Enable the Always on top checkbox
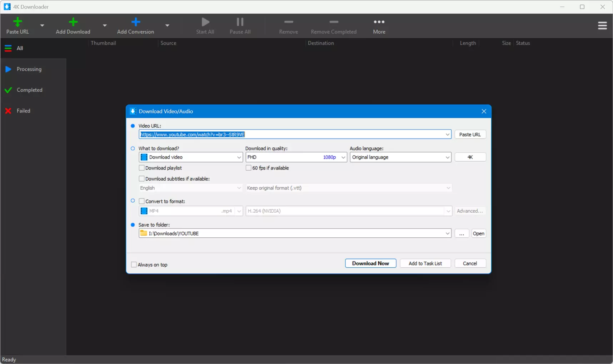Image resolution: width=613 pixels, height=364 pixels. (134, 264)
